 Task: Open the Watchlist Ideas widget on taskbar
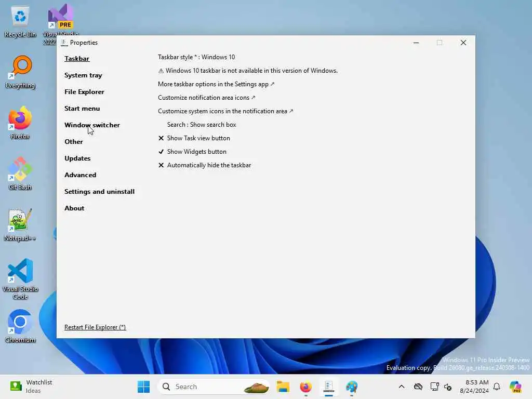coord(31,387)
